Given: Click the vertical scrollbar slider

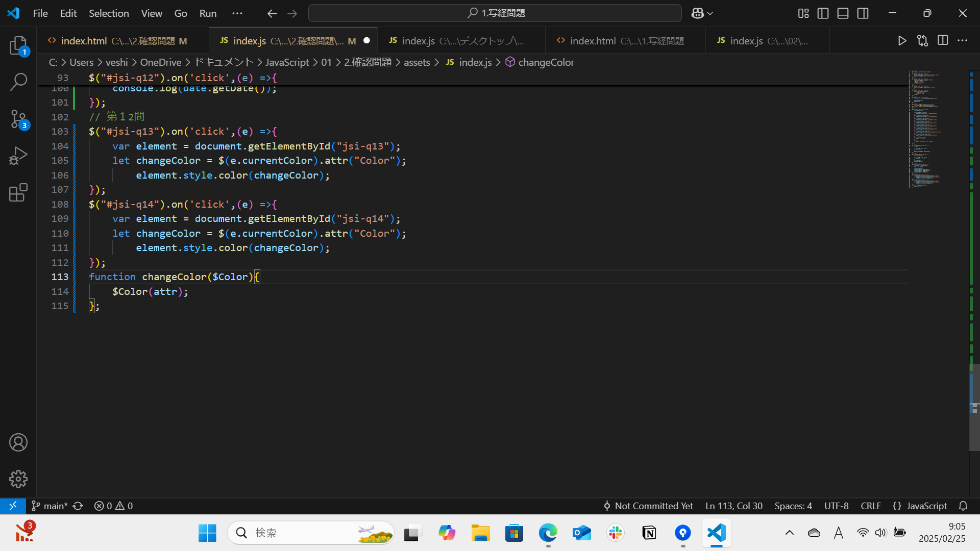Looking at the screenshot, I should [974, 407].
